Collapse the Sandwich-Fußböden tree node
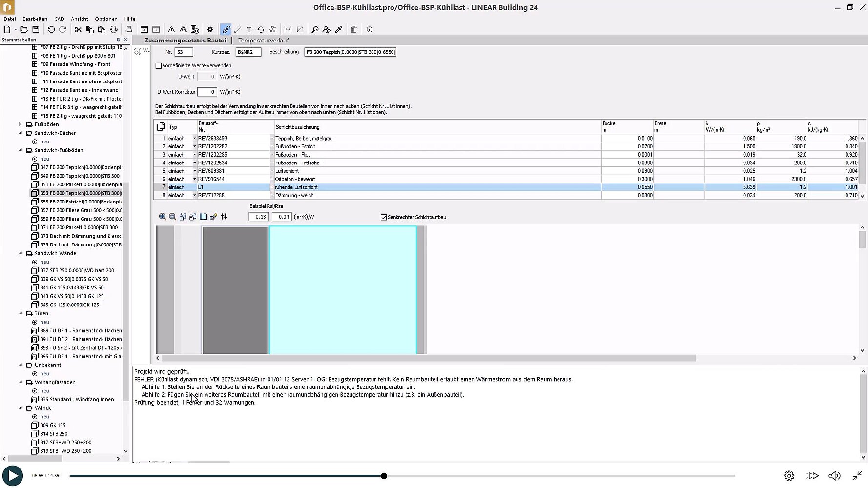The width and height of the screenshot is (868, 488). 21,150
